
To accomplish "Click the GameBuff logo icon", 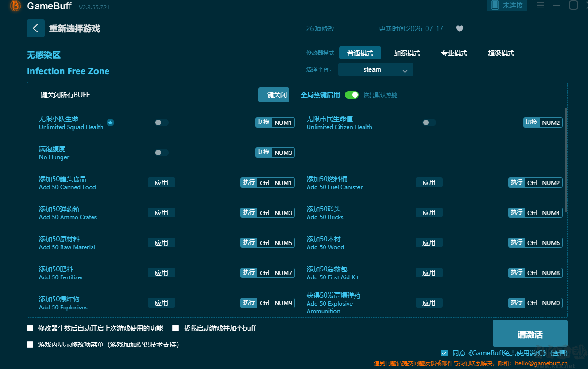I will pos(15,6).
